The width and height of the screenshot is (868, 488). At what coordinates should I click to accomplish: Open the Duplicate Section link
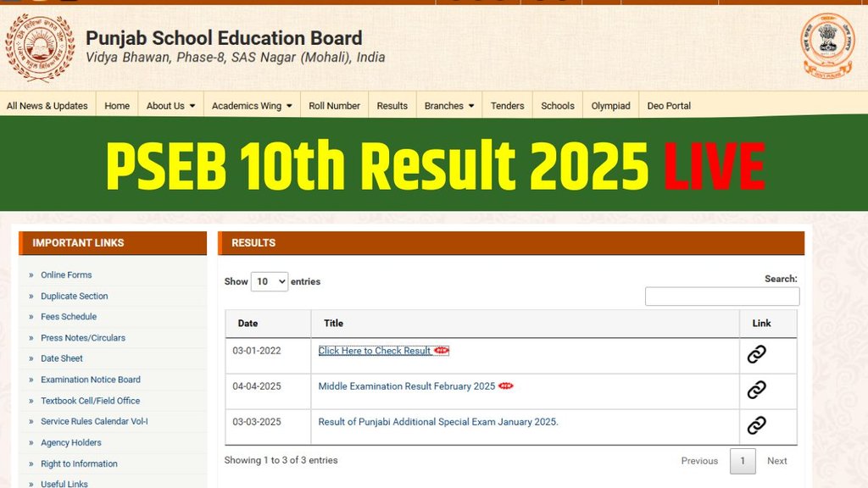75,296
